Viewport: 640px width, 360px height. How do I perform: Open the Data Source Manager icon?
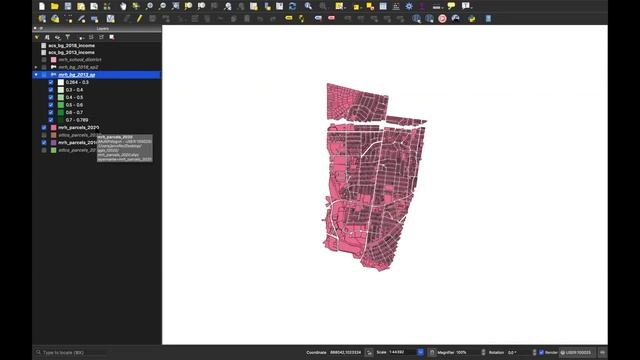42,19
